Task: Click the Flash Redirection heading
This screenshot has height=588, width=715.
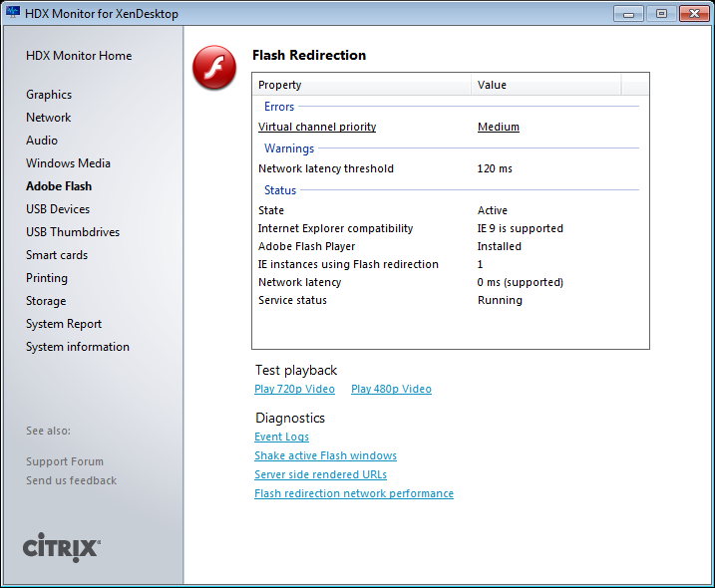Action: coord(309,55)
